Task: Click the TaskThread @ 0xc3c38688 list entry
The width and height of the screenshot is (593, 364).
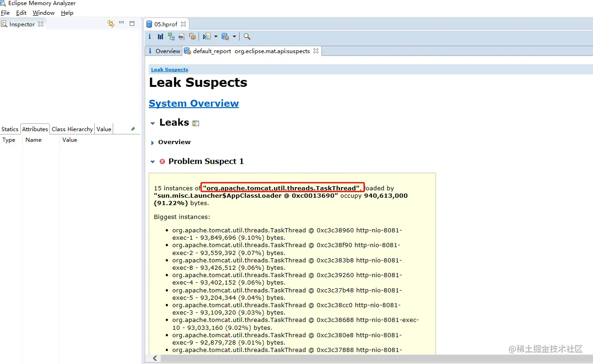Action: click(x=296, y=323)
